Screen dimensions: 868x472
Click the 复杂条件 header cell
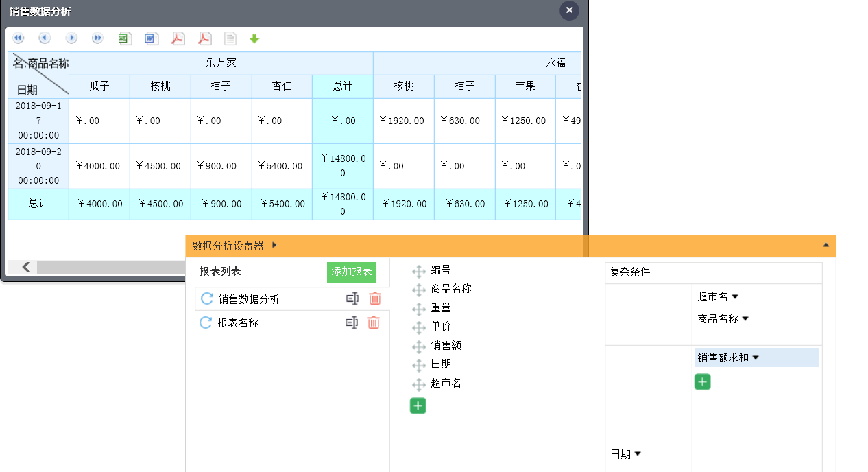[x=713, y=272]
